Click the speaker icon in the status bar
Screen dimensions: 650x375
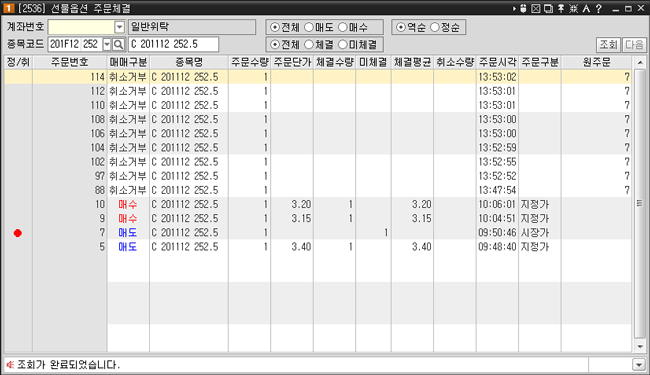(x=10, y=365)
